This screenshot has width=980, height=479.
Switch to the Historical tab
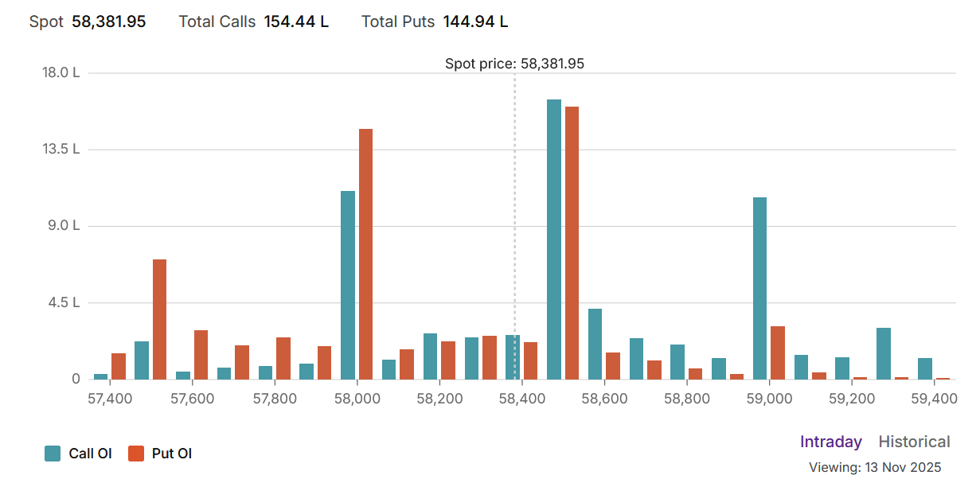pos(914,442)
